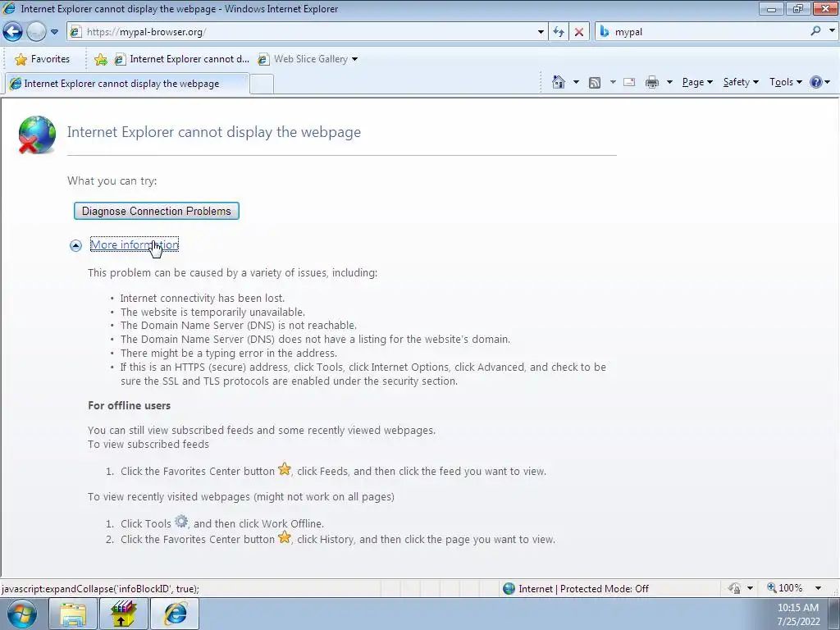This screenshot has height=630, width=840.
Task: Click the Internet Explorer title bar icon
Action: pos(9,8)
